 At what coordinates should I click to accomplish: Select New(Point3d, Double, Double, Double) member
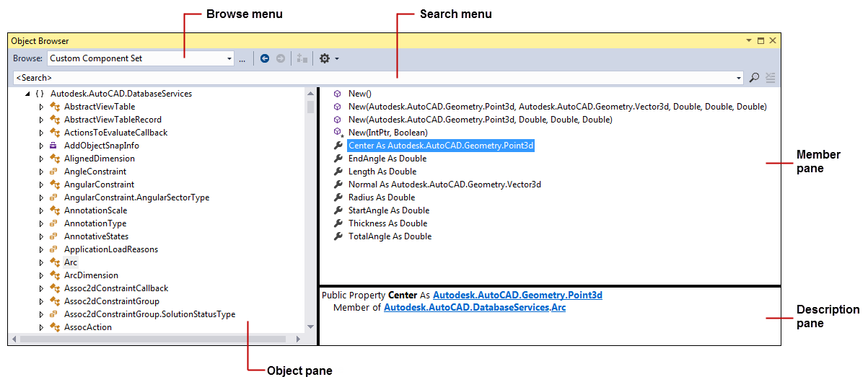click(x=480, y=120)
